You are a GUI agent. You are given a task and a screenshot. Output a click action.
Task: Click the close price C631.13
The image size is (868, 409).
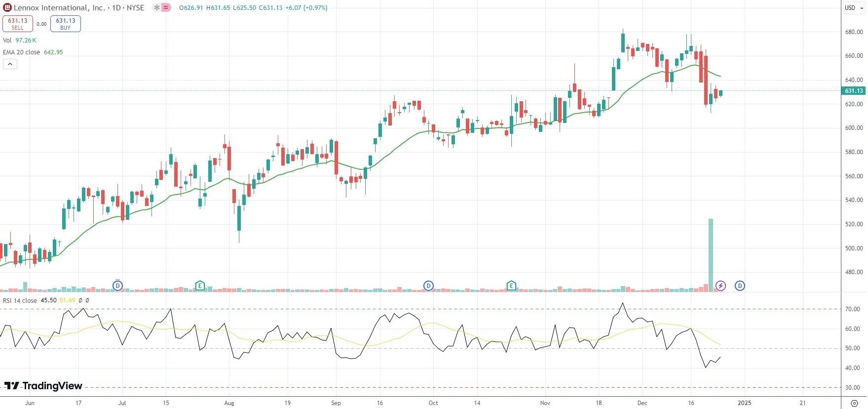[271, 8]
